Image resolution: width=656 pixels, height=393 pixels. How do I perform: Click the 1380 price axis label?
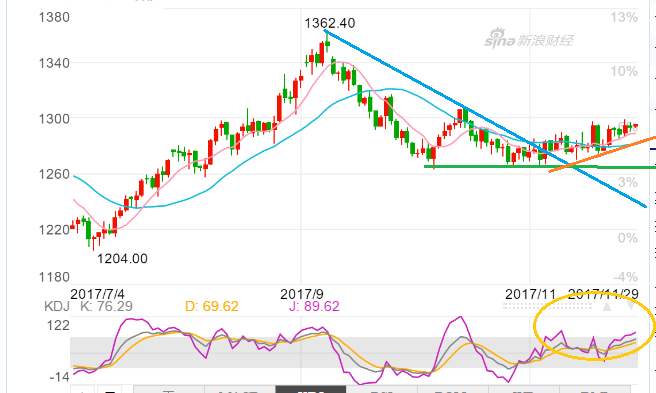tap(54, 18)
